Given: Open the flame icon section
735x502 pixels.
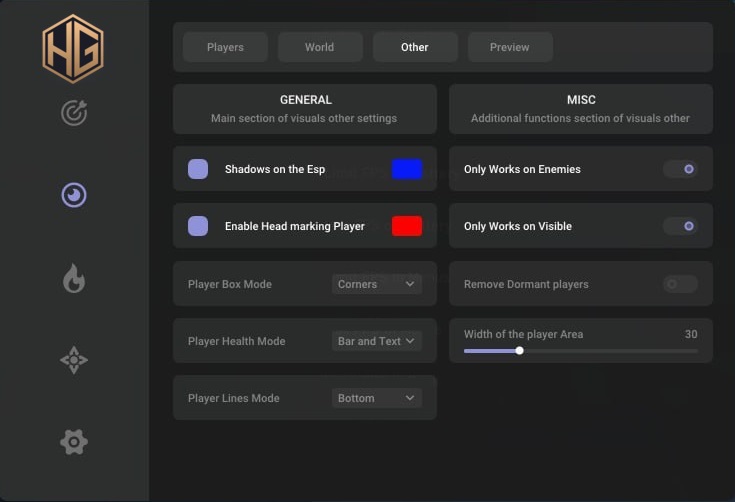Looking at the screenshot, I should 74,278.
